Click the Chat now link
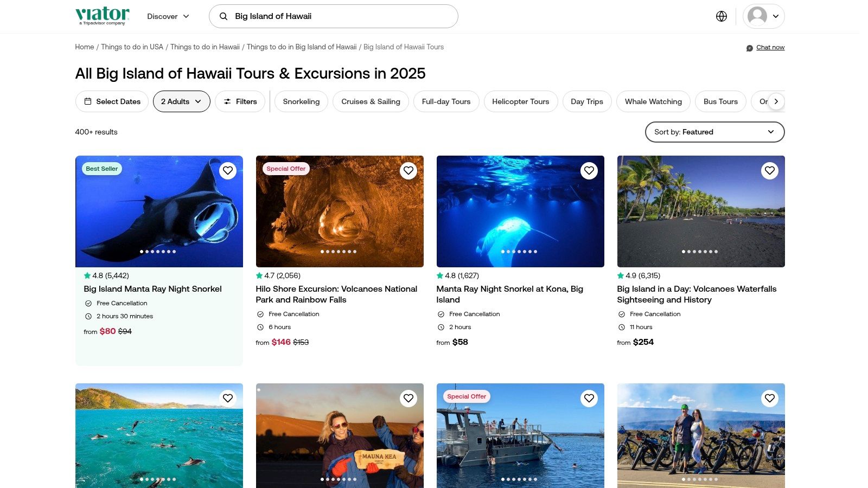868x488 pixels. [x=770, y=48]
